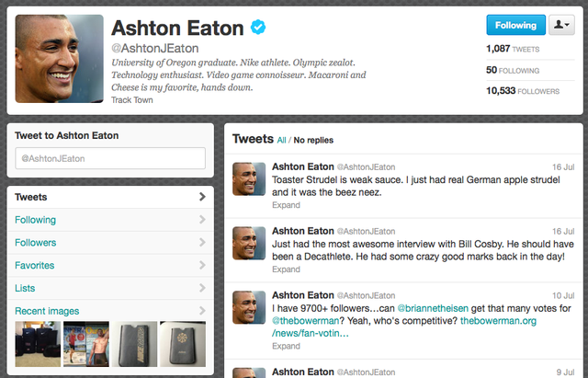Switch tweets filter to All
The width and height of the screenshot is (588, 378).
[281, 141]
